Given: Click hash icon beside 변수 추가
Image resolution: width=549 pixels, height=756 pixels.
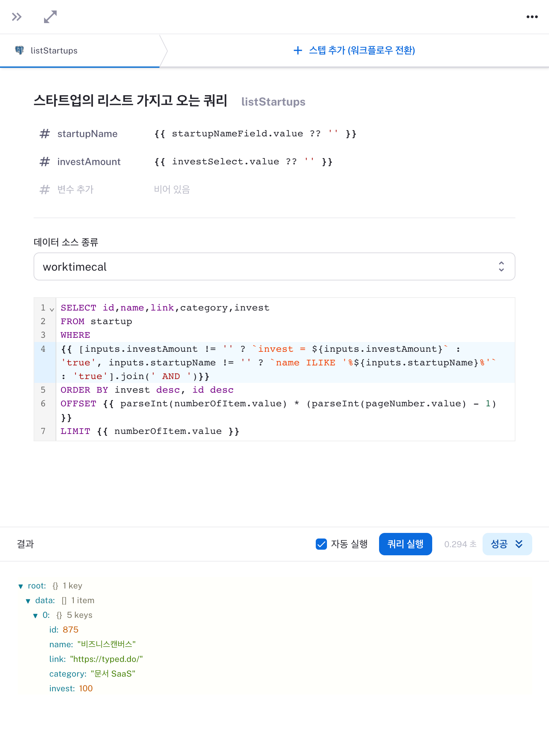Looking at the screenshot, I should click(x=45, y=190).
